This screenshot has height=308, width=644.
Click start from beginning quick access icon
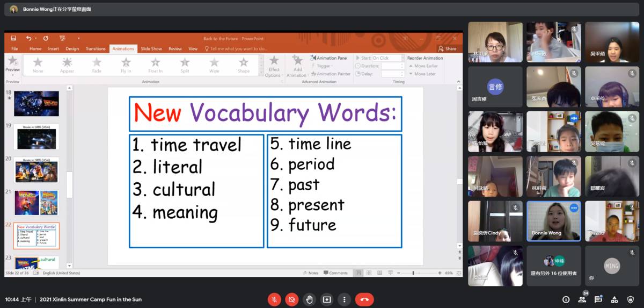coord(62,38)
